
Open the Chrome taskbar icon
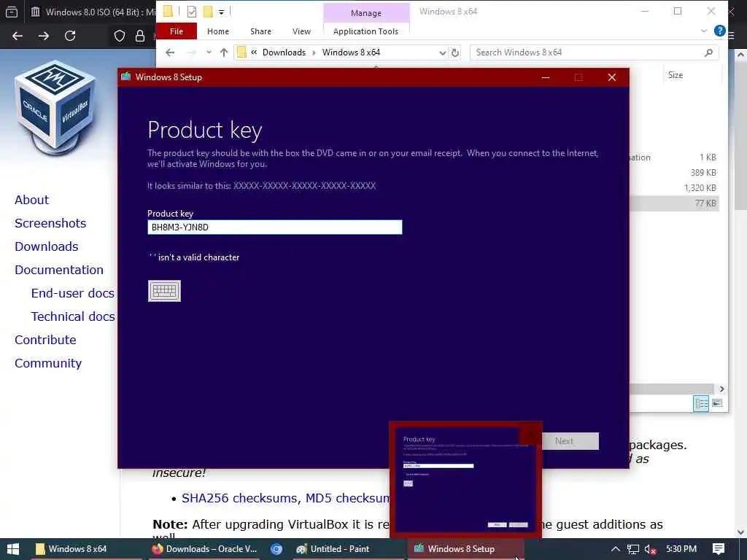point(276,549)
